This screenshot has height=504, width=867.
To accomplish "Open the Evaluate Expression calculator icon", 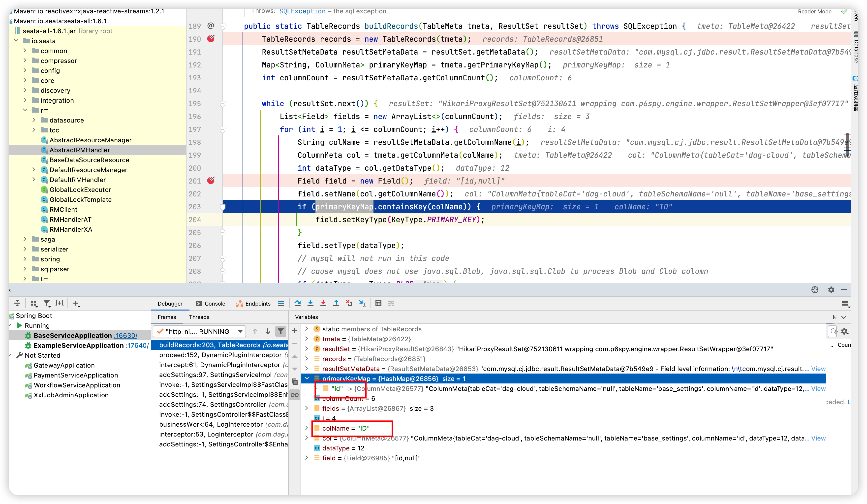I will pyautogui.click(x=378, y=303).
